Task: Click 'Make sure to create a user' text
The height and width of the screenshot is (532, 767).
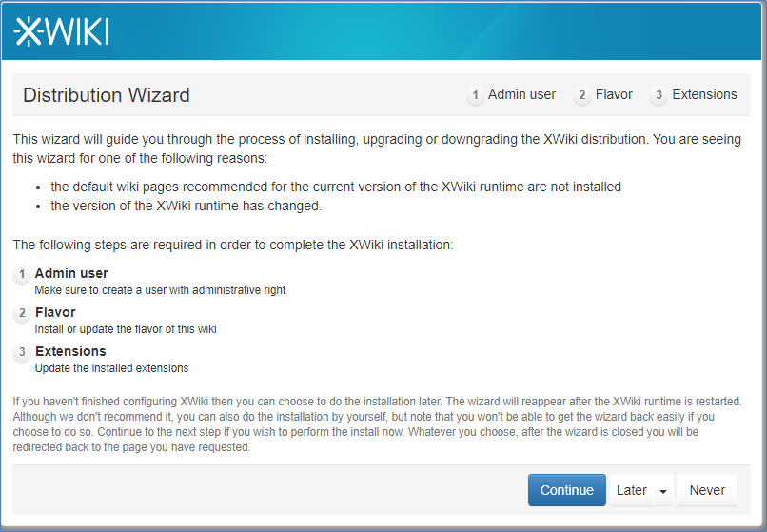Action: tap(160, 290)
